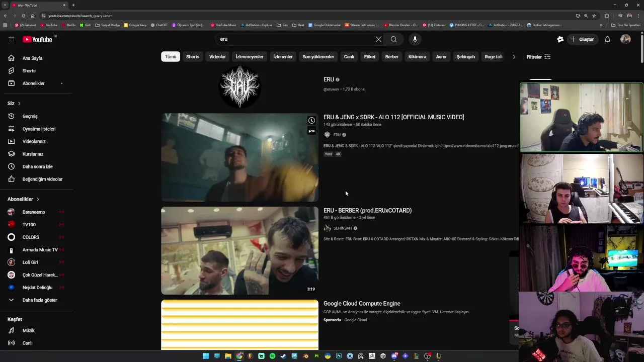The height and width of the screenshot is (362, 644).
Task: Click the BERBER video thumbnail
Action: tap(239, 250)
